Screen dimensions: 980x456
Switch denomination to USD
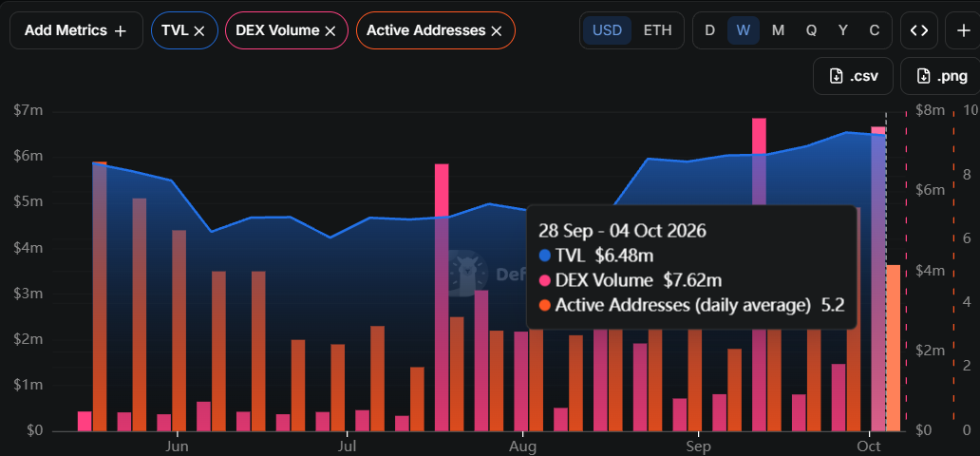pyautogui.click(x=607, y=30)
